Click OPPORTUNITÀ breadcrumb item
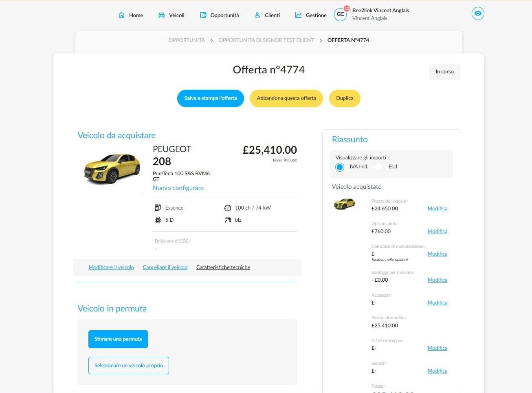This screenshot has width=532, height=393. (x=187, y=40)
